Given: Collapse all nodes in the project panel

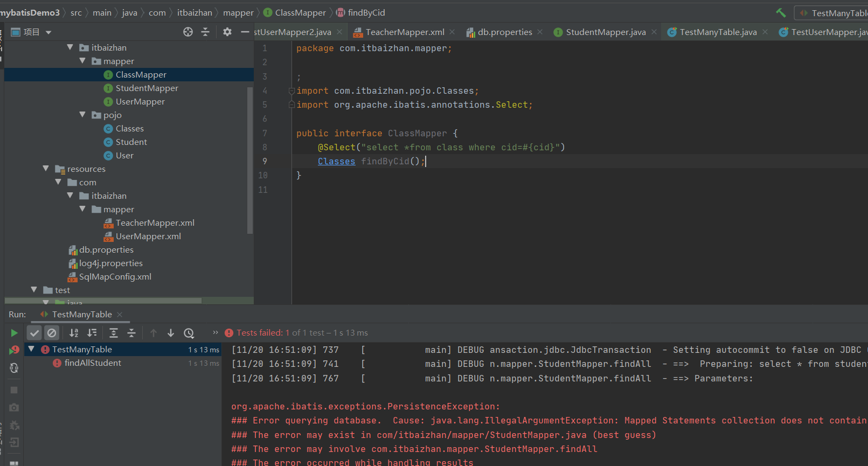Looking at the screenshot, I should 205,32.
